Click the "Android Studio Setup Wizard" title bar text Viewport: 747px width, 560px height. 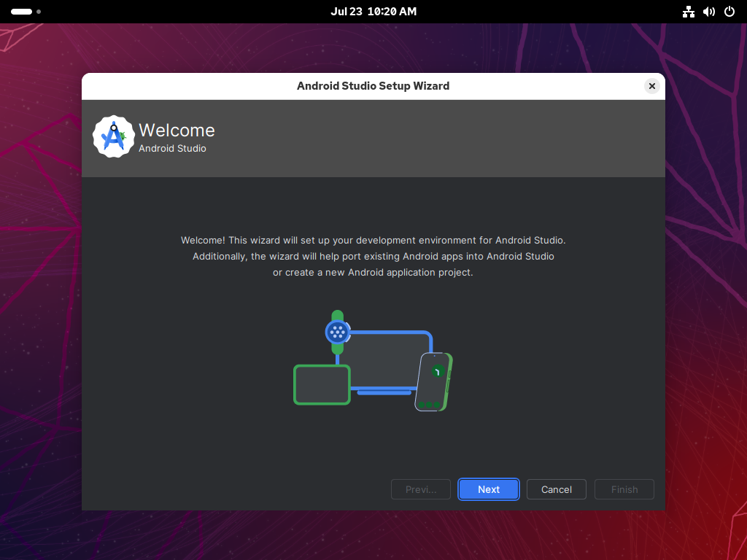point(373,86)
